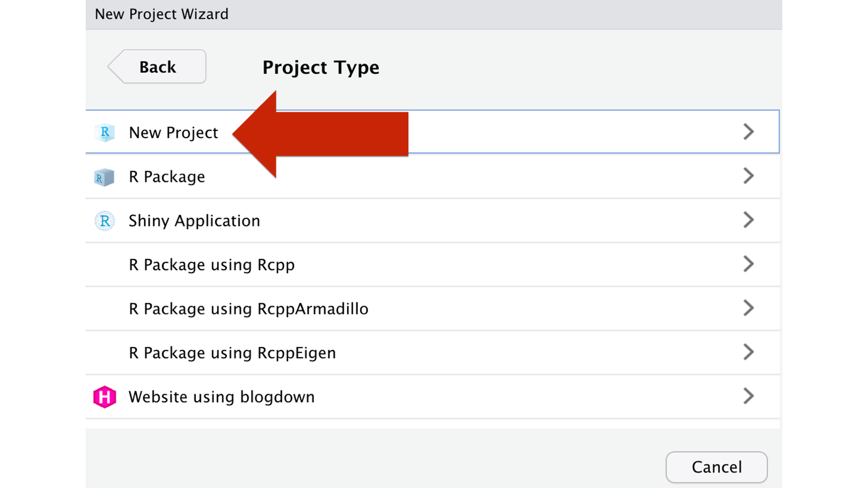
Task: Click the Shiny Application R icon
Action: click(x=105, y=221)
